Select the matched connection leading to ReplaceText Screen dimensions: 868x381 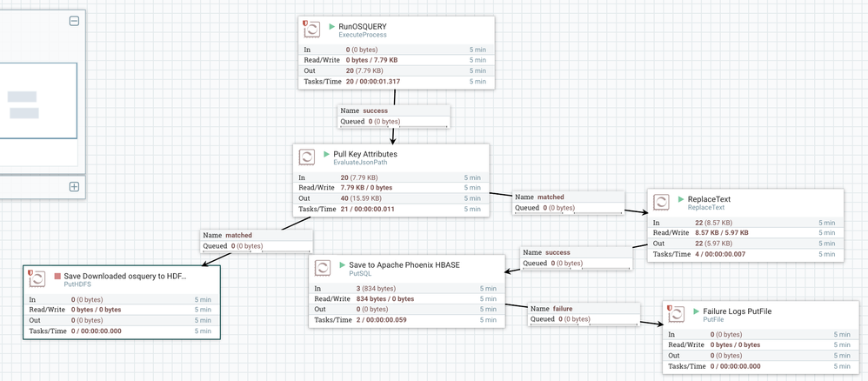click(x=569, y=203)
